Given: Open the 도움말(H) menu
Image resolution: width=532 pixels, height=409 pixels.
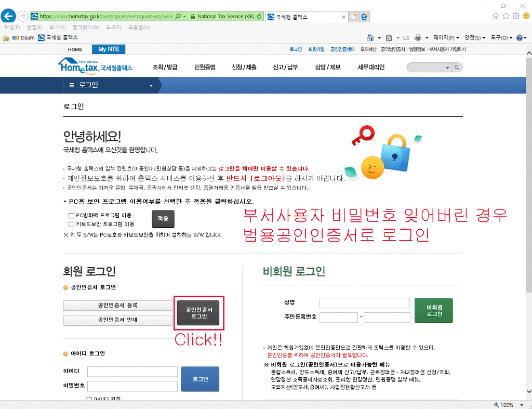Looking at the screenshot, I should pyautogui.click(x=139, y=27).
